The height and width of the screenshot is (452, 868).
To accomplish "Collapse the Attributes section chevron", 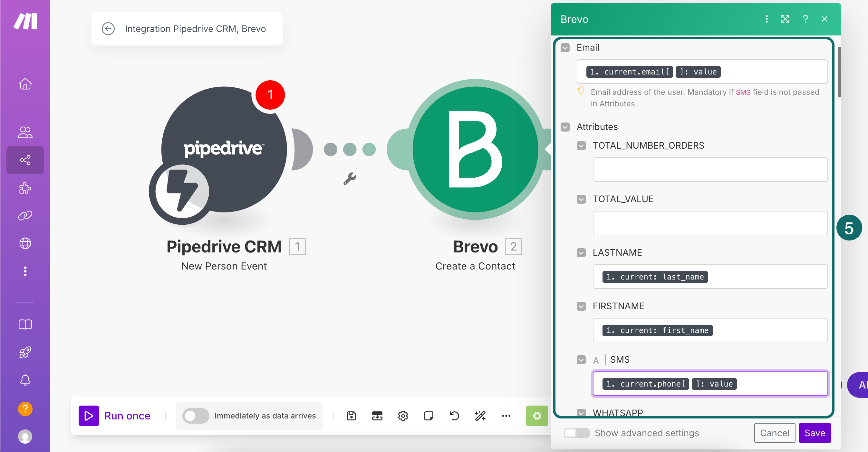I will [565, 127].
